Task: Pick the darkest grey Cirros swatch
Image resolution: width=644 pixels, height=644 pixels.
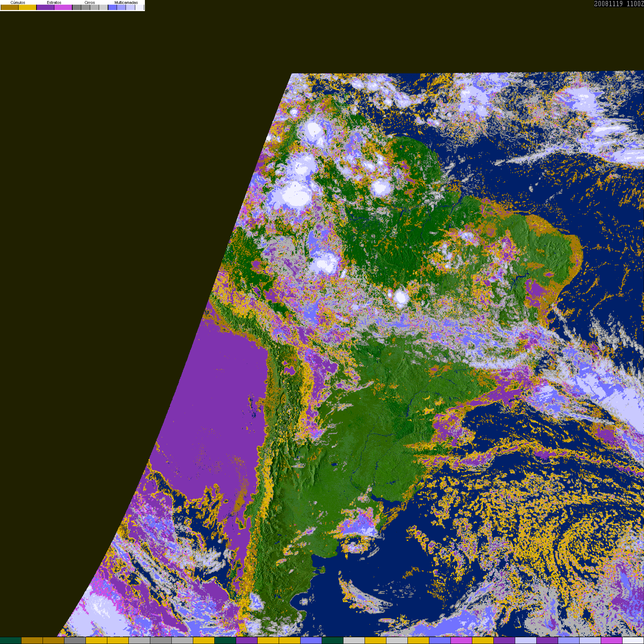Action: tap(77, 7)
